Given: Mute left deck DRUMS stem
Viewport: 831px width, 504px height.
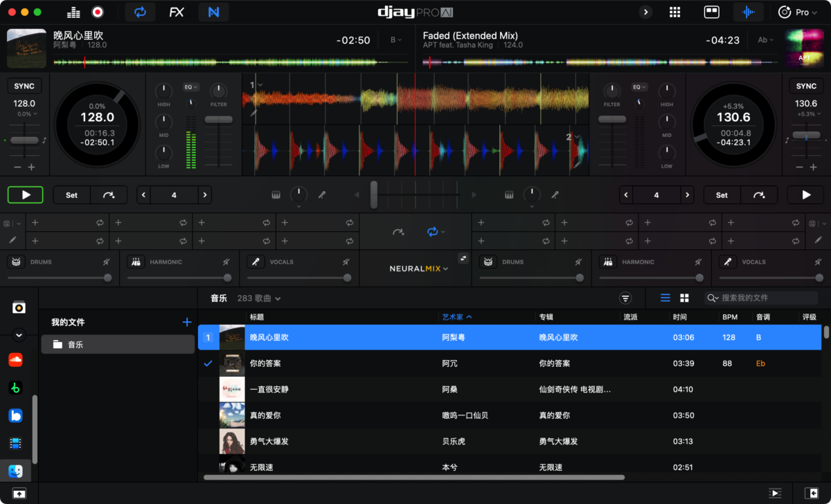Looking at the screenshot, I should (107, 262).
